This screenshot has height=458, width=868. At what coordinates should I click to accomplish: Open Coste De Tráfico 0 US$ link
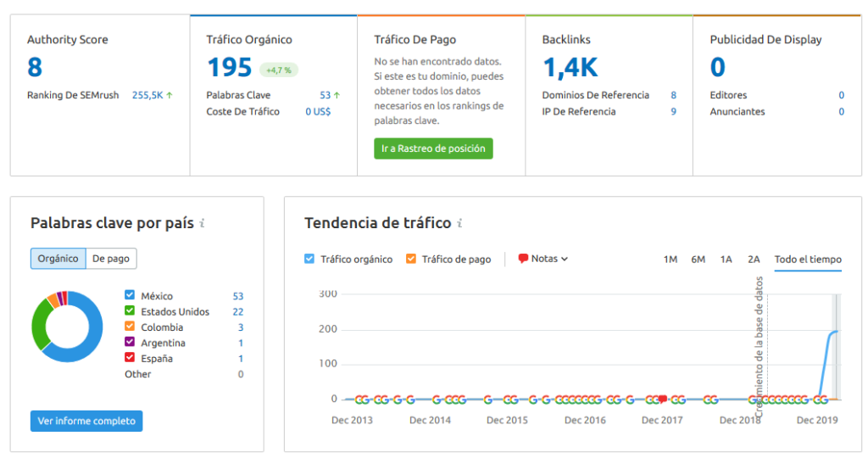pyautogui.click(x=318, y=111)
